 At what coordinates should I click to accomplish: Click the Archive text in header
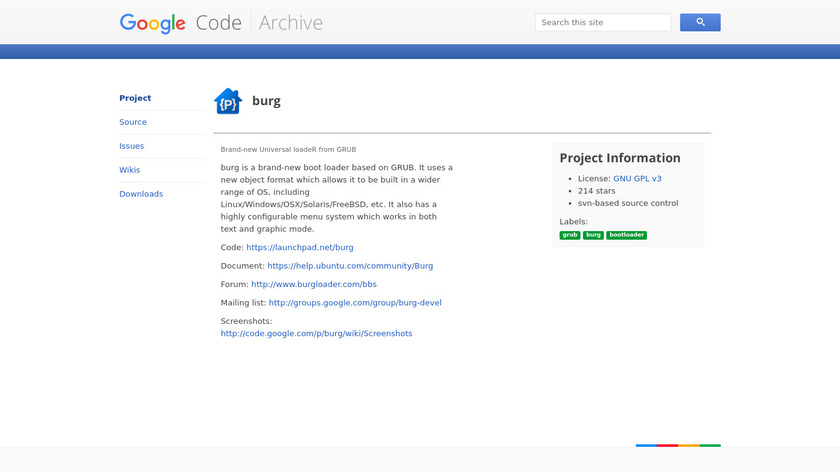290,23
